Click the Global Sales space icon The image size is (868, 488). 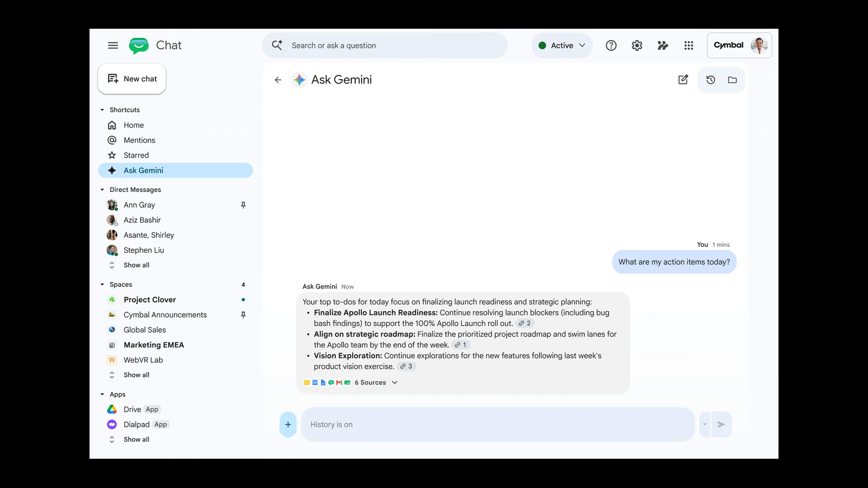click(x=112, y=330)
